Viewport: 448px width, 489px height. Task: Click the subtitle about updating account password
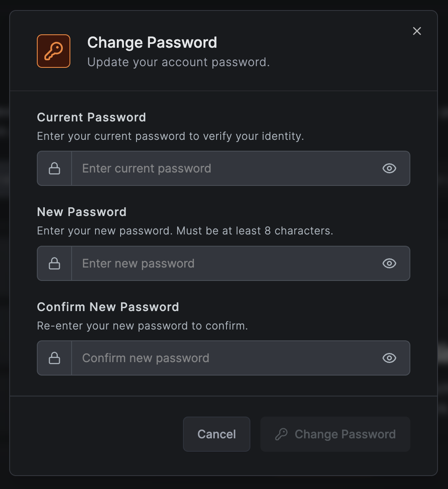tap(178, 62)
